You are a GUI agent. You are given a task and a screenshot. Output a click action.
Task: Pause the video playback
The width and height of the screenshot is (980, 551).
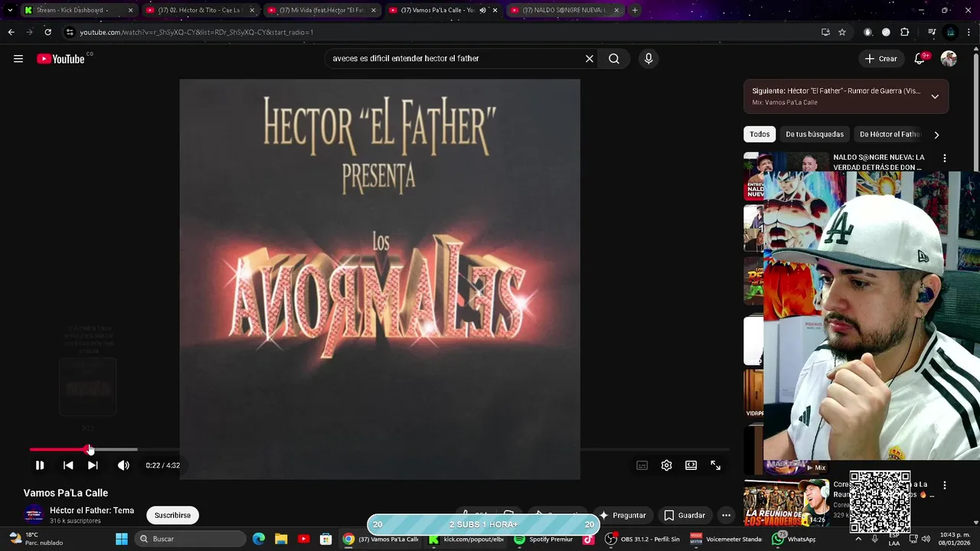pyautogui.click(x=40, y=465)
